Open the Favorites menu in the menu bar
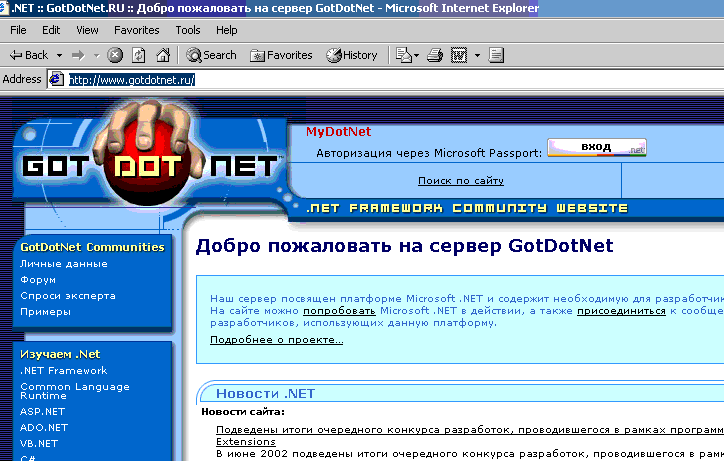The height and width of the screenshot is (461, 724). click(x=136, y=30)
